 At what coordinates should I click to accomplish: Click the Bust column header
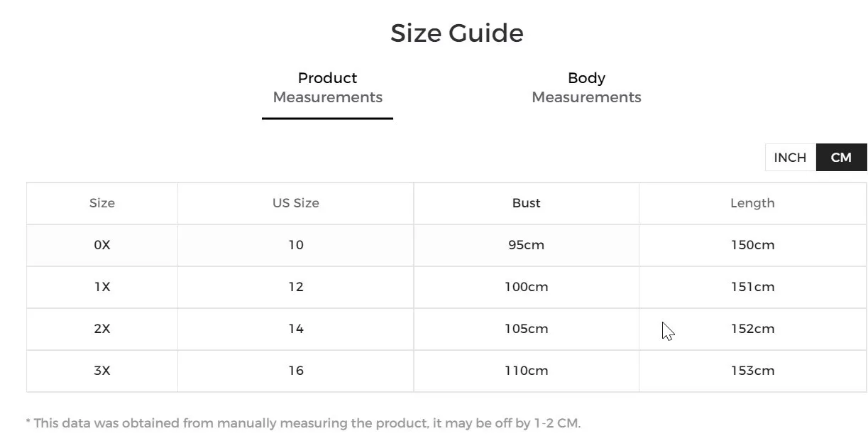(527, 203)
